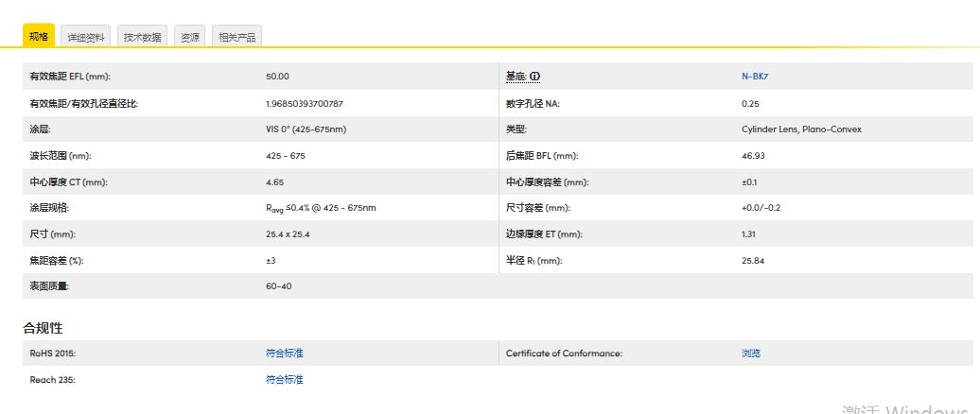
Task: Click 浏览 for Certificate of Conformance
Action: (750, 354)
